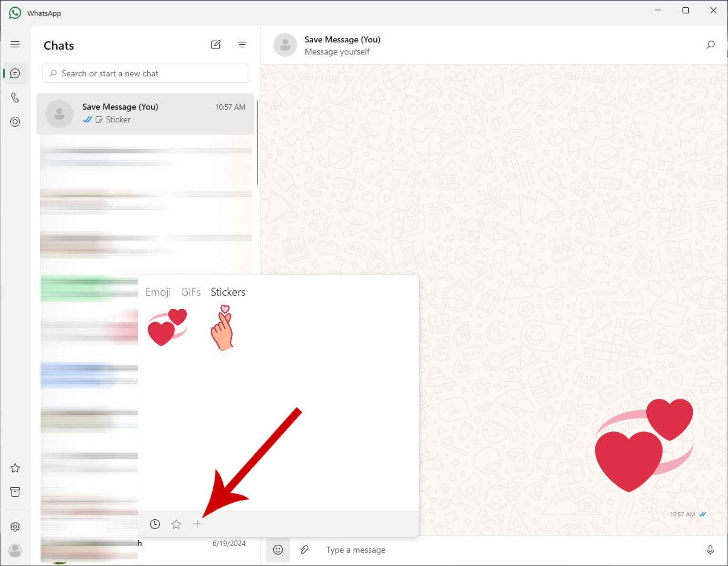Toggle the Status sidebar icon
The width and height of the screenshot is (728, 566).
tap(16, 122)
